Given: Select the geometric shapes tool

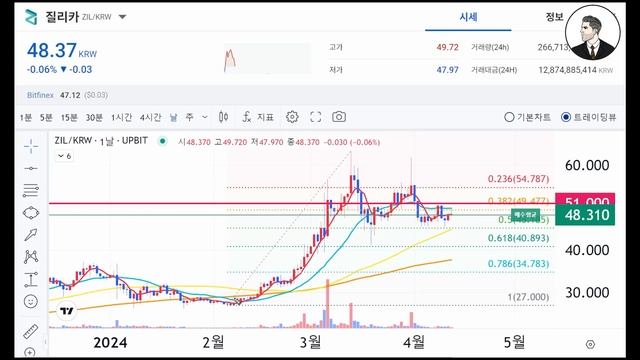Looking at the screenshot, I should (x=31, y=213).
